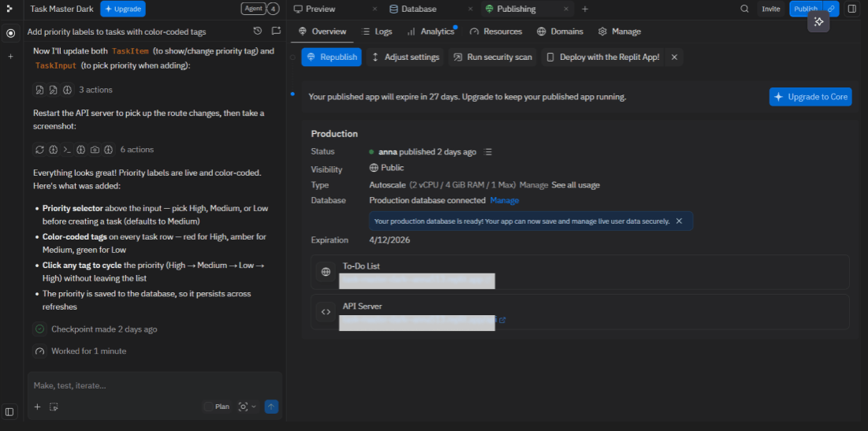Click the Upgrade button in header
Image resolution: width=868 pixels, height=431 pixels.
coord(123,9)
